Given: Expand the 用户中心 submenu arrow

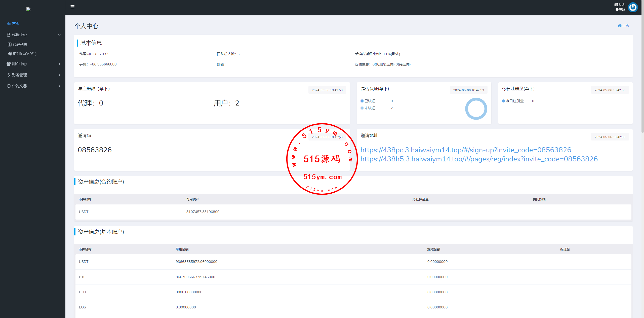Looking at the screenshot, I should click(59, 64).
